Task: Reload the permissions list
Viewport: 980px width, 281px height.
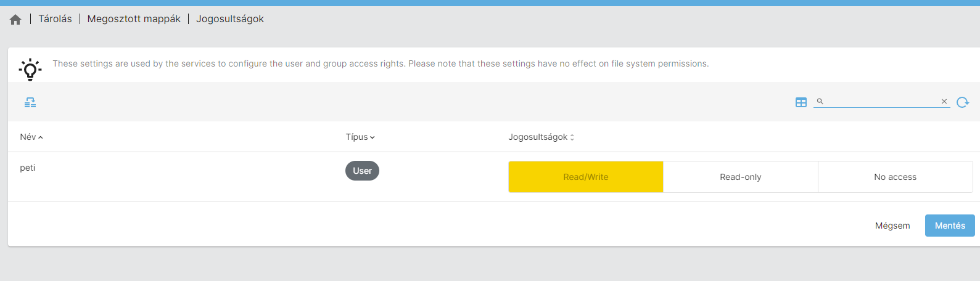Action: coord(963,102)
